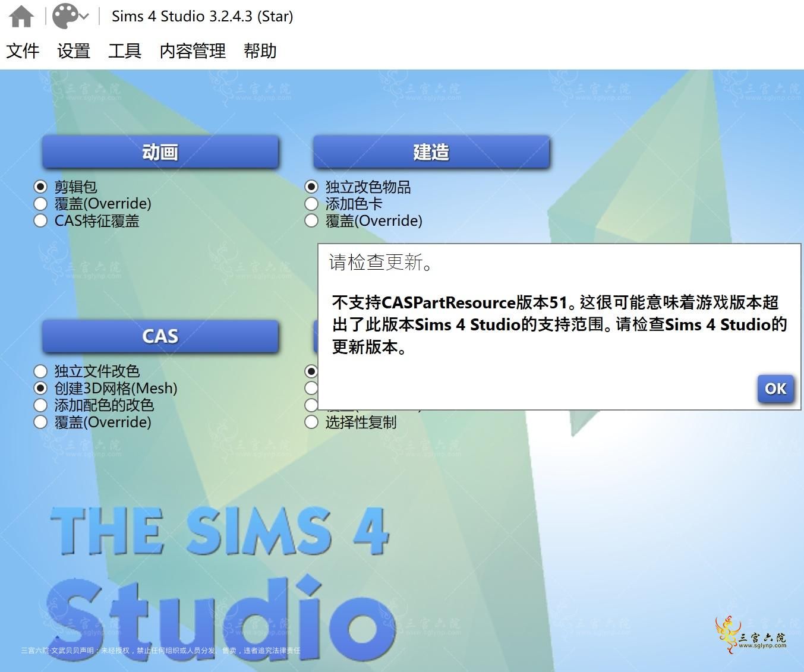Click the Sims 4 Studio 3.2.4.3 (Star) title
Screen dimensions: 804x672
coord(203,16)
